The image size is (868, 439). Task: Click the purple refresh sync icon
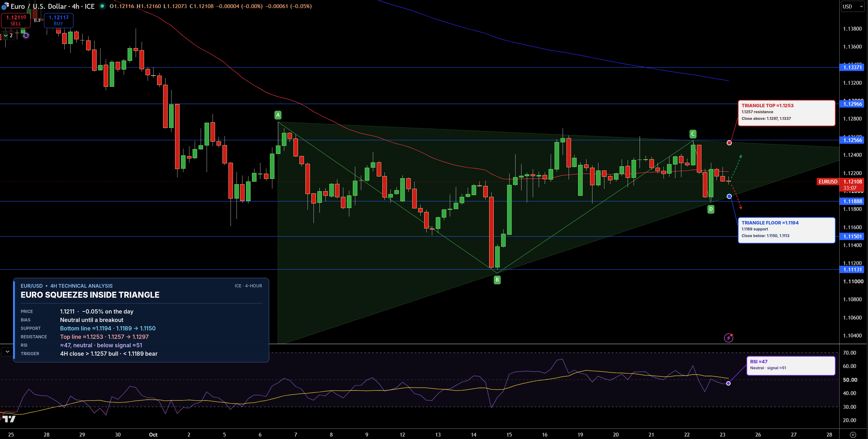(x=26, y=35)
